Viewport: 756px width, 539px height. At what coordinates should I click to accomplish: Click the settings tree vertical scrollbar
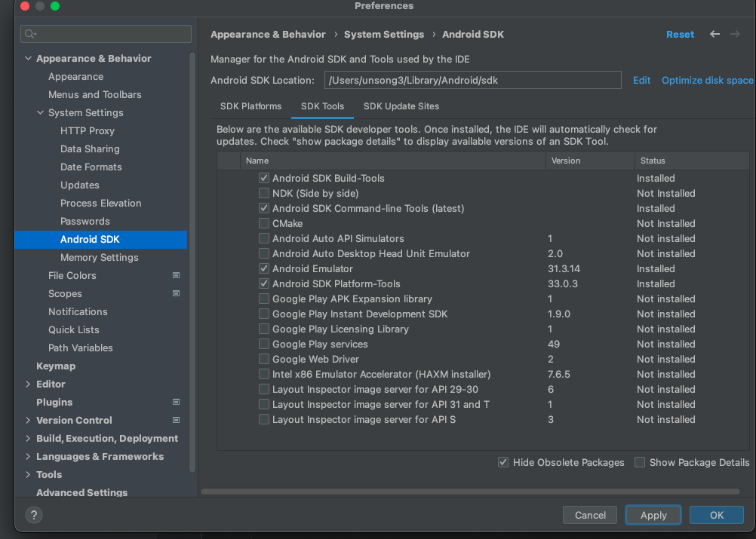pyautogui.click(x=192, y=262)
